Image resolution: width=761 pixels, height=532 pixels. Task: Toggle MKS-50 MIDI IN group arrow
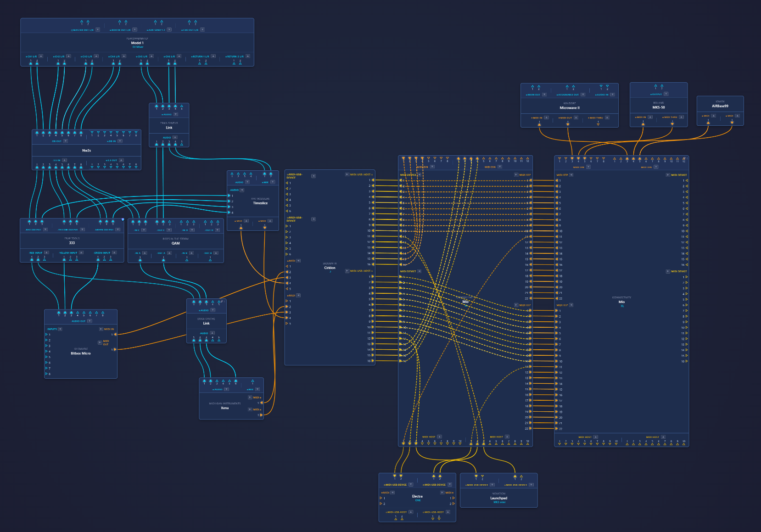(650, 117)
